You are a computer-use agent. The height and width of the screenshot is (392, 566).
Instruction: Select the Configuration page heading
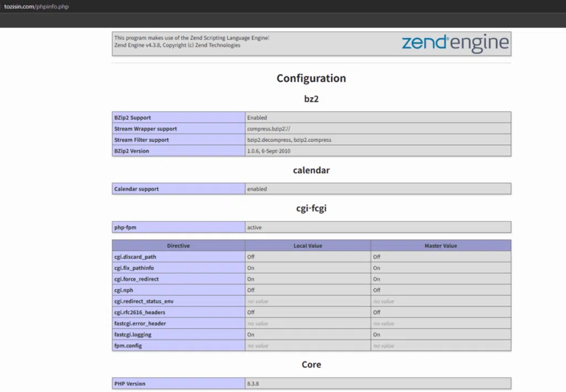(311, 78)
